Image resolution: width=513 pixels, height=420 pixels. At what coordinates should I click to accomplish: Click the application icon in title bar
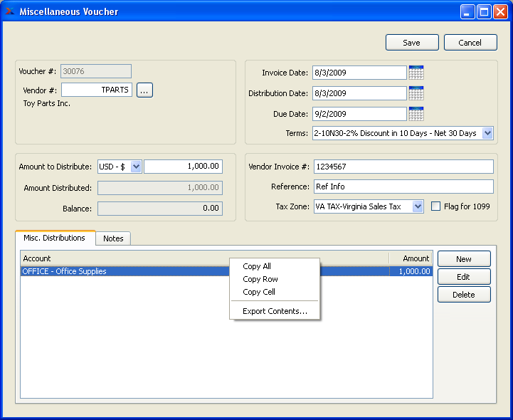[9, 11]
